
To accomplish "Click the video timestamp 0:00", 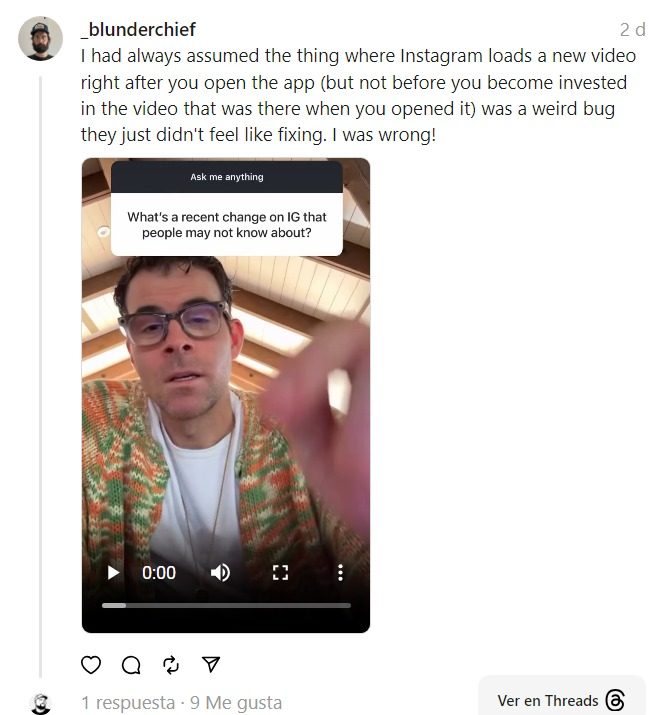I will (159, 572).
